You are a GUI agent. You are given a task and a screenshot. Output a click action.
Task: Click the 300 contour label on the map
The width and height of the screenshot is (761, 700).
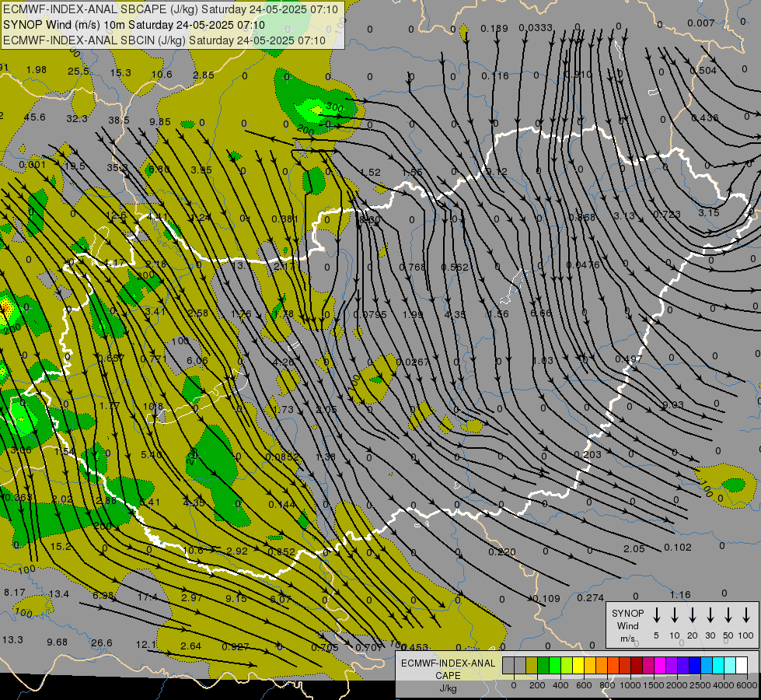coord(334,107)
